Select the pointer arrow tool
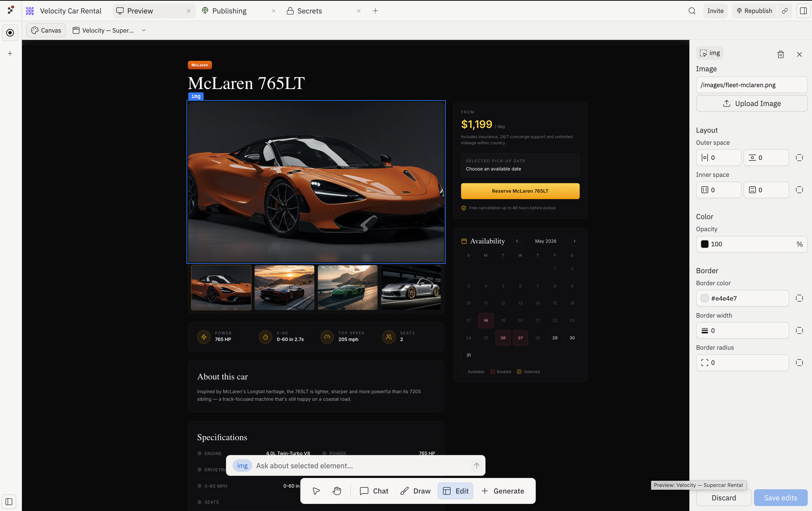The width and height of the screenshot is (812, 511). tap(316, 491)
